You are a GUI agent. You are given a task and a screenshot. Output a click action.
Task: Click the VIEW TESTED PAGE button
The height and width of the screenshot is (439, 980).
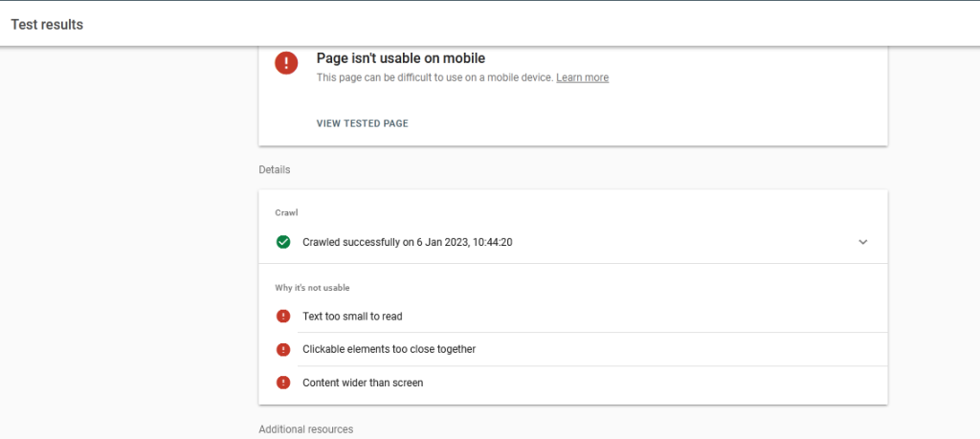363,123
